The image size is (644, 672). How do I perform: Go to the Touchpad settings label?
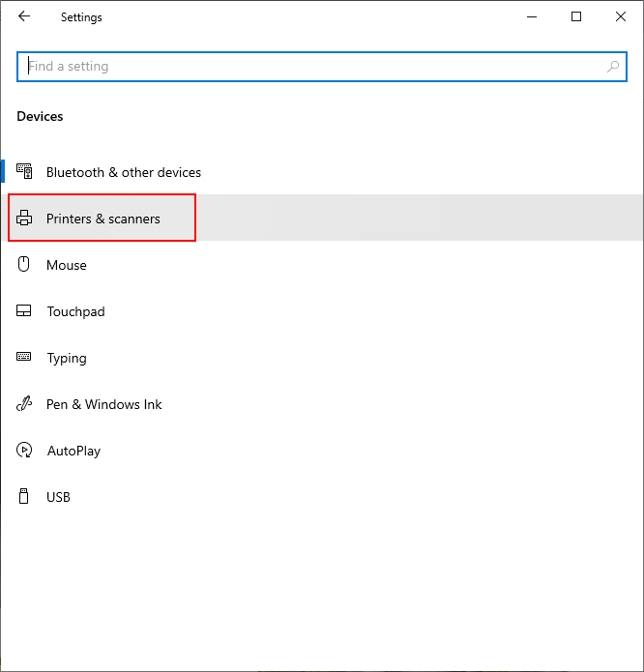pyautogui.click(x=75, y=311)
